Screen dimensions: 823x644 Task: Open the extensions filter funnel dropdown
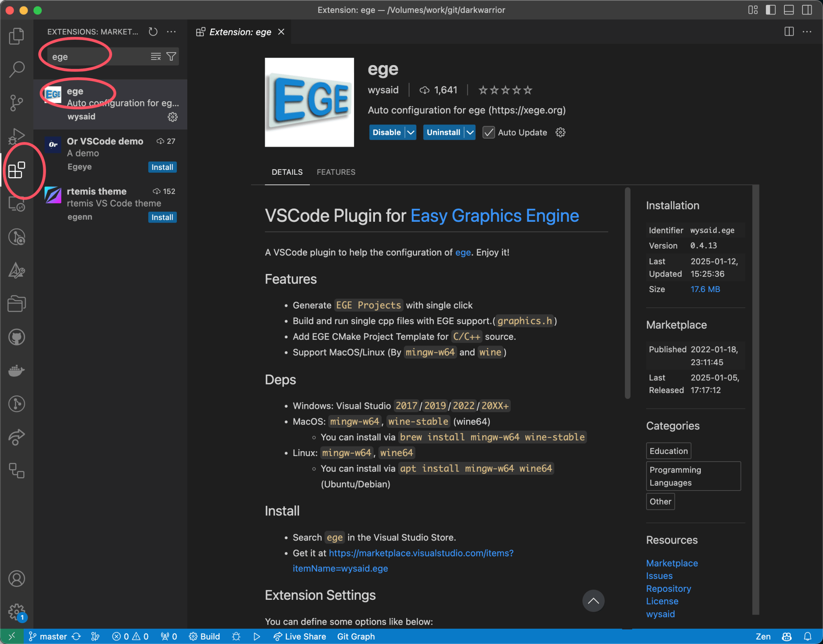tap(171, 56)
